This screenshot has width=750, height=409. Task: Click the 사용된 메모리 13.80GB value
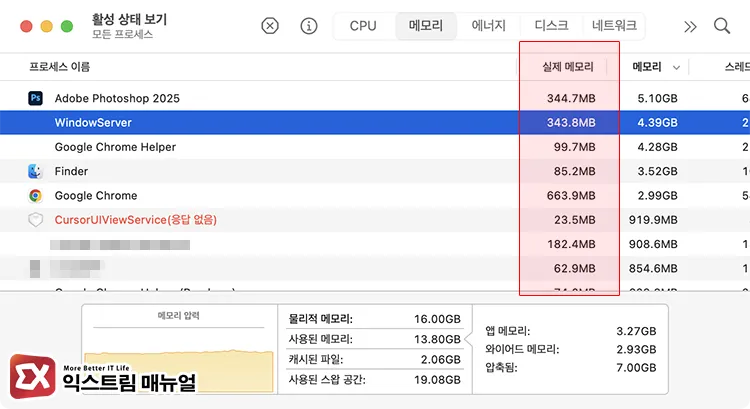[437, 339]
